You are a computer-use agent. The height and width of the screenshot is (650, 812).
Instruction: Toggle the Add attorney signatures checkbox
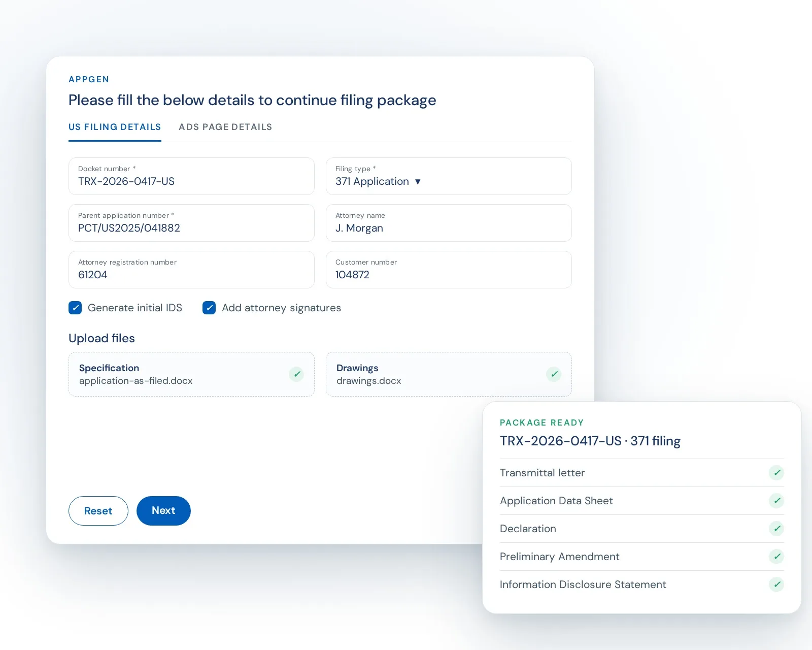pyautogui.click(x=209, y=308)
